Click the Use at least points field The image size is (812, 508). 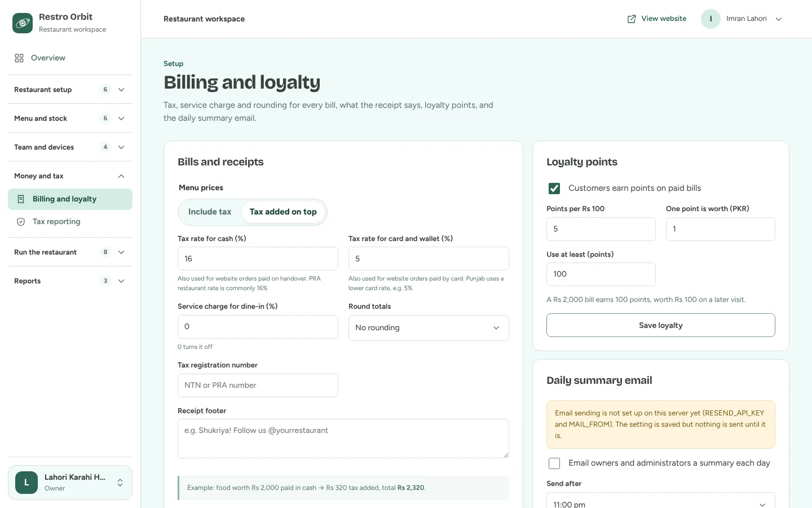click(x=601, y=274)
